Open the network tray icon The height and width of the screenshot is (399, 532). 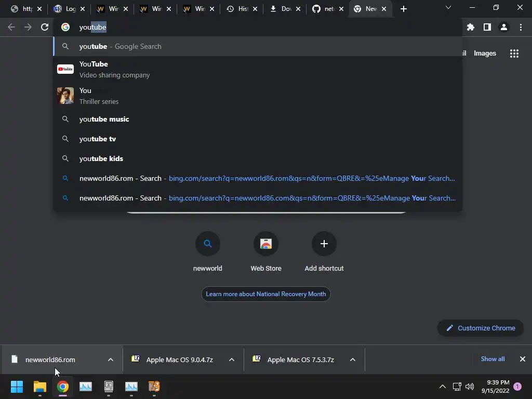click(457, 387)
